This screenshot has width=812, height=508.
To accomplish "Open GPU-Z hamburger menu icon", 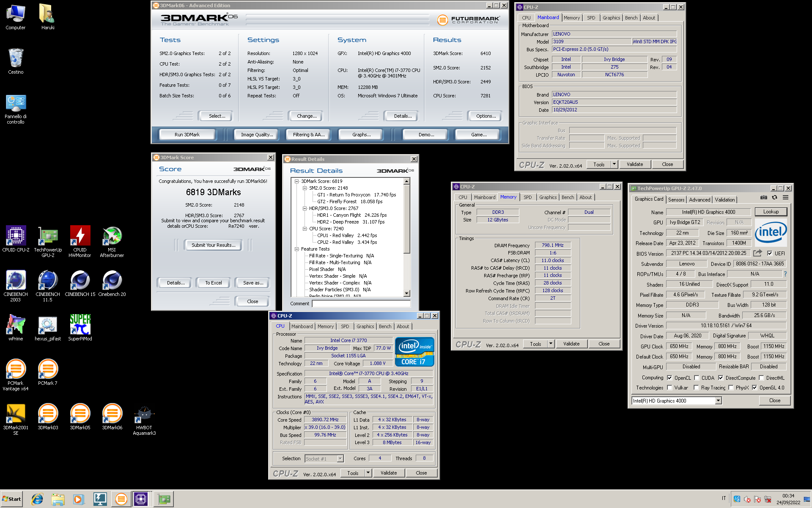I will (785, 198).
